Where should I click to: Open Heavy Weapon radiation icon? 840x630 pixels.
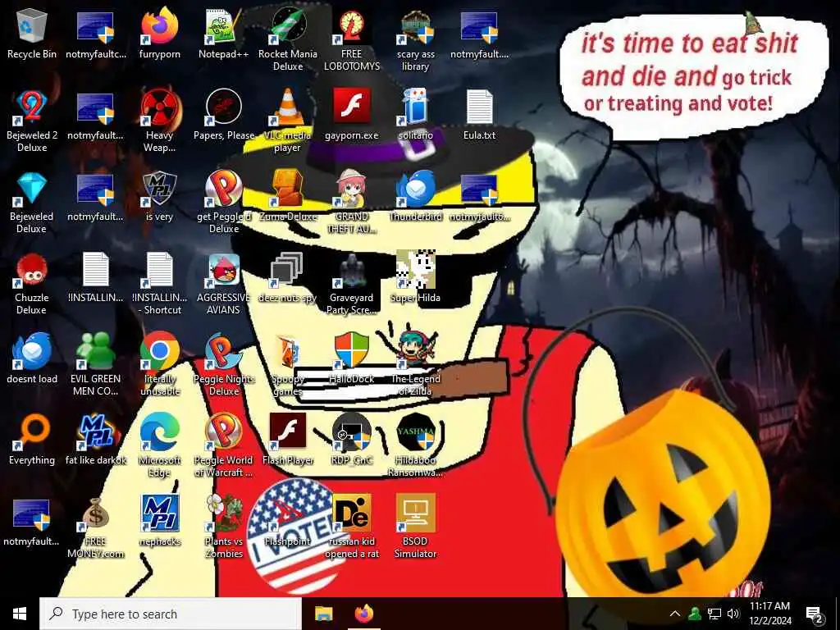(x=160, y=107)
